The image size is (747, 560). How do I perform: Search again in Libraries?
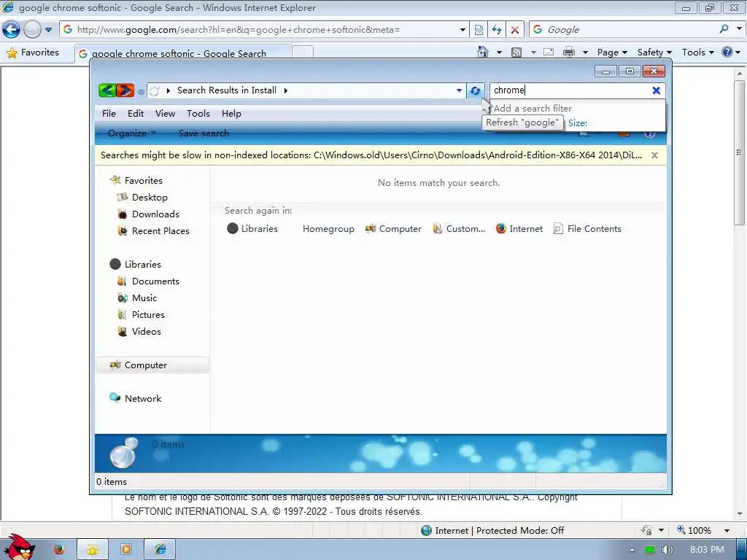coord(252,228)
